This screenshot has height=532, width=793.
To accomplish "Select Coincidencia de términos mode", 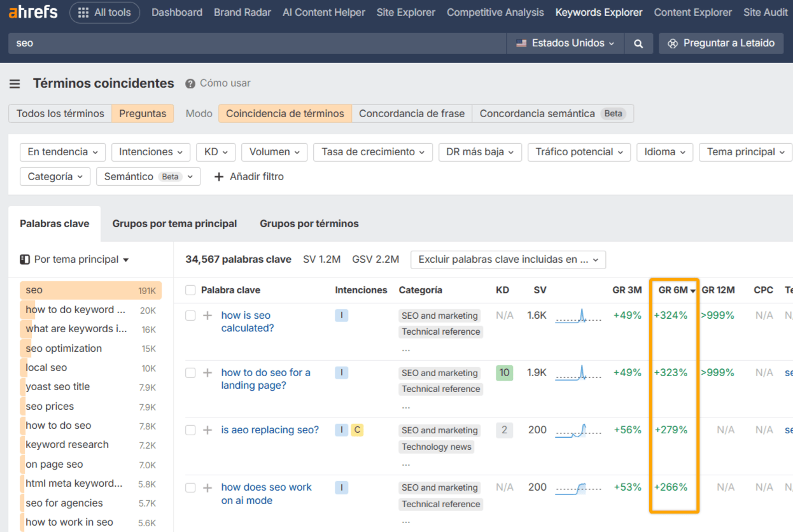I will [x=285, y=113].
